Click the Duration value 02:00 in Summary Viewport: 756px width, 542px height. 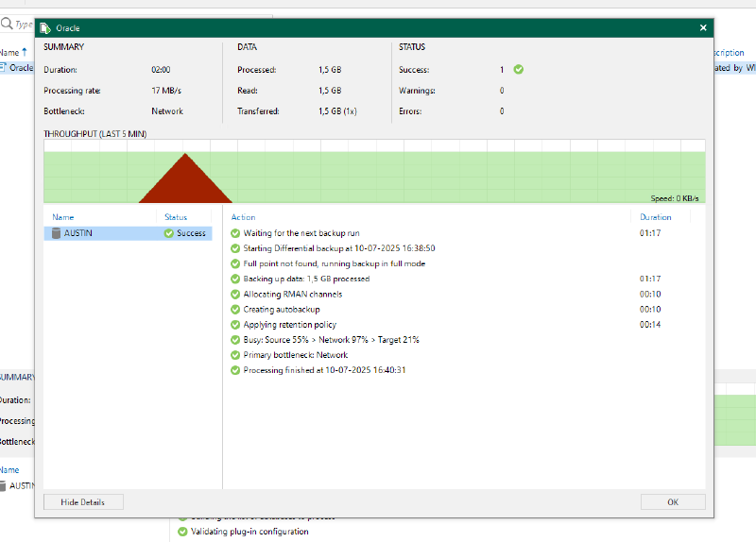click(161, 70)
